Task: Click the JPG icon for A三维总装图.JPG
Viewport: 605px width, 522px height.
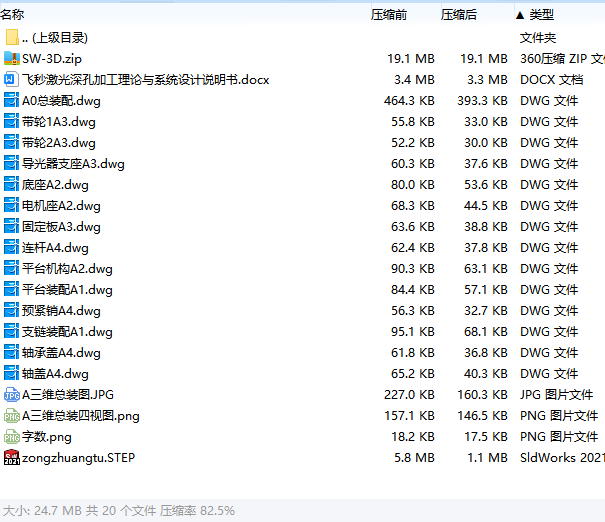Action: coord(12,394)
